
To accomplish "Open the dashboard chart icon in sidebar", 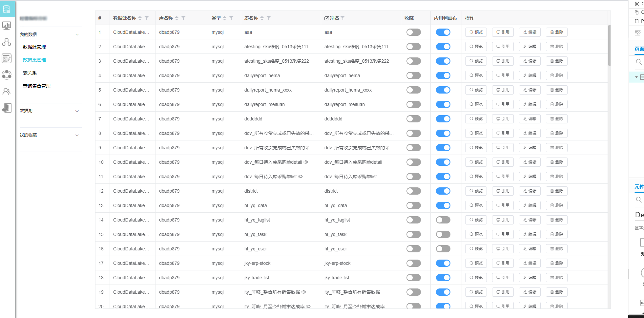I will coord(7,25).
